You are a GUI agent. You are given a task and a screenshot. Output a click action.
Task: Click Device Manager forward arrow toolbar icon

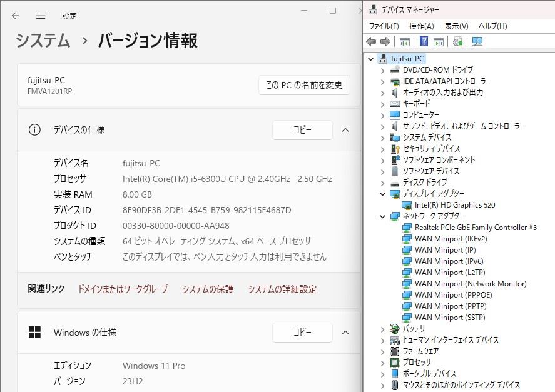(x=385, y=42)
